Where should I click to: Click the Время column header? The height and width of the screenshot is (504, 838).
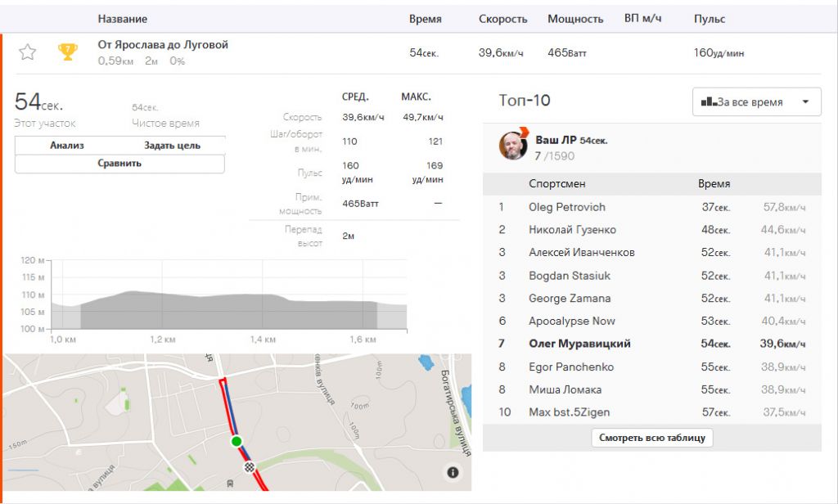[425, 19]
